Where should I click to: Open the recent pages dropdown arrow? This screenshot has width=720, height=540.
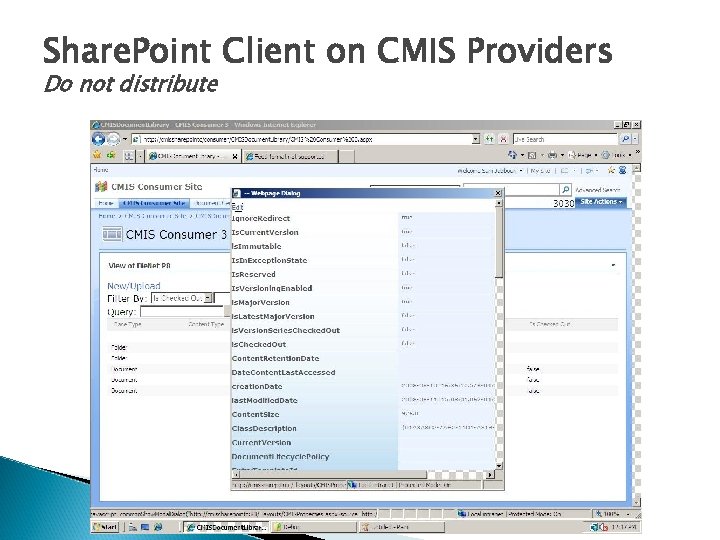(124, 139)
